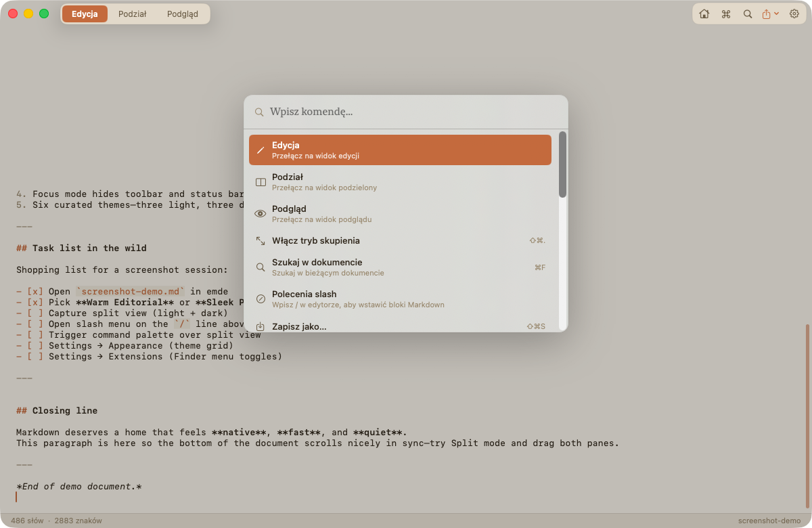Click the split-pane icon beside Podział
The width and height of the screenshot is (812, 528).
point(261,182)
